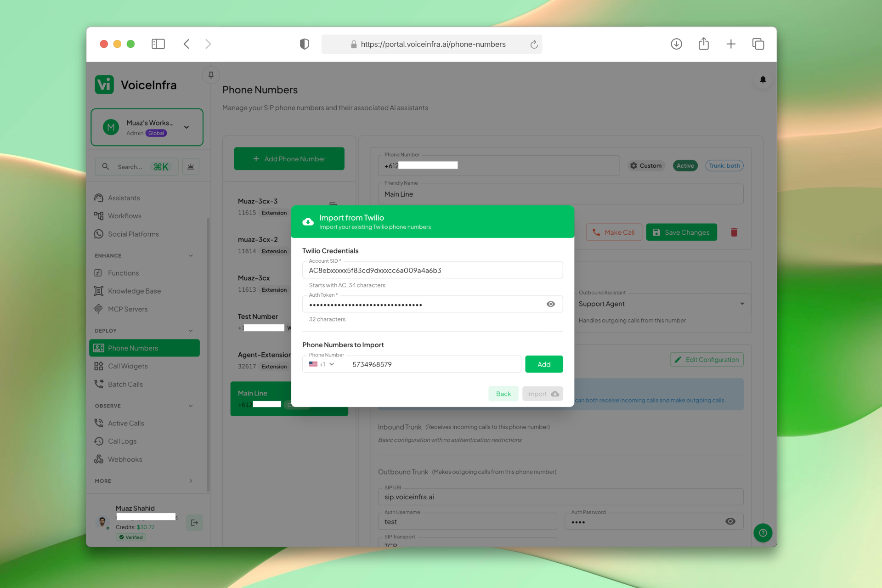The image size is (882, 588).
Task: Click the Add Phone Number button
Action: click(289, 159)
